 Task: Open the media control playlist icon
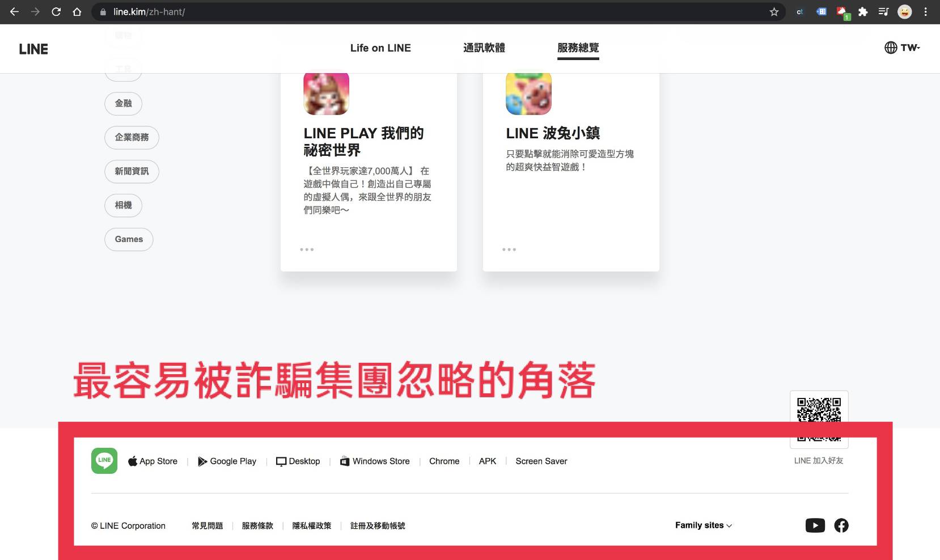pyautogui.click(x=883, y=11)
